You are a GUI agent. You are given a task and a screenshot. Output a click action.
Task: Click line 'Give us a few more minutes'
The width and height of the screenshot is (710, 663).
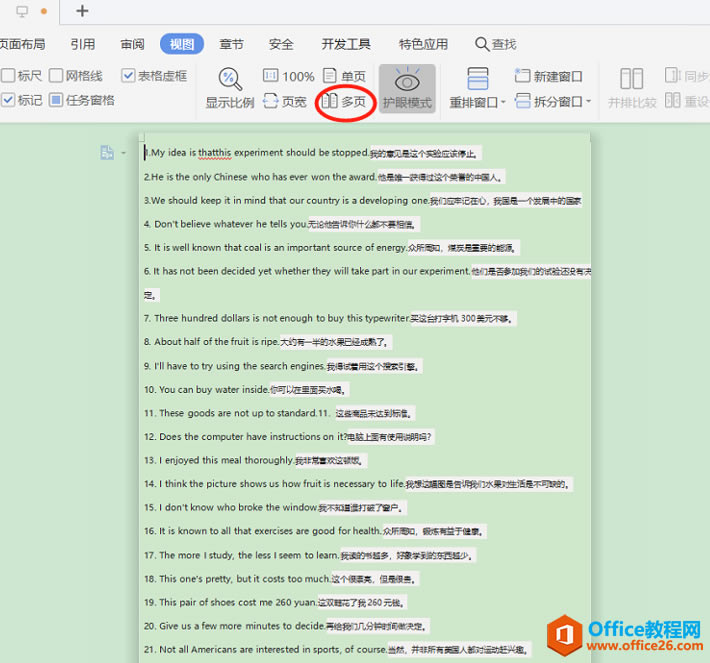coord(287,626)
